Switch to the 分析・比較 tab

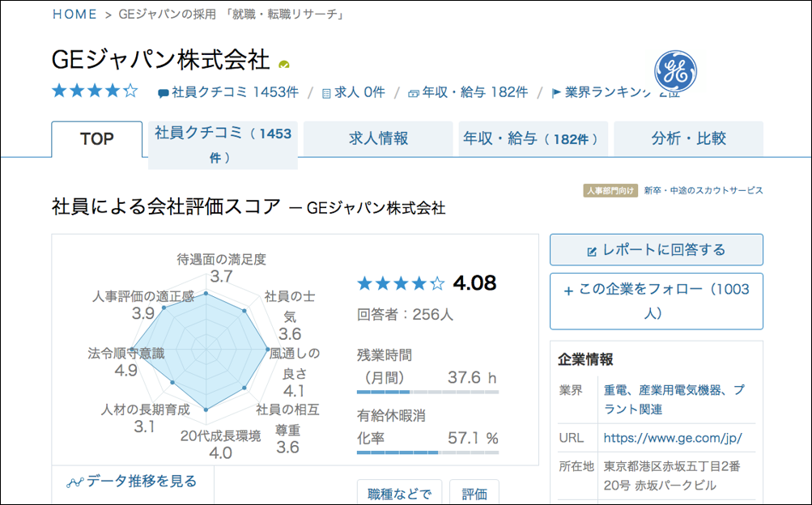coord(689,138)
